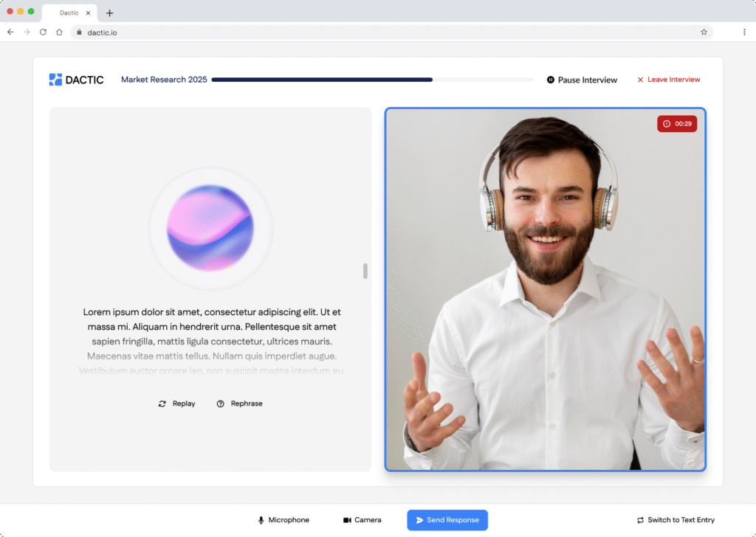Image resolution: width=756 pixels, height=537 pixels.
Task: Click the red 00:29 timer badge
Action: [677, 123]
